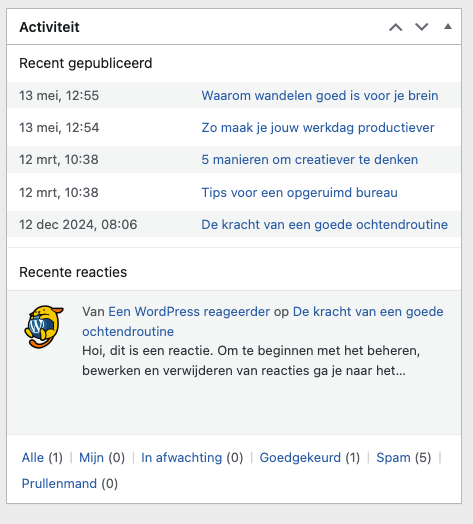Open commented post link in Recente reacties
This screenshot has width=473, height=524.
pos(263,321)
